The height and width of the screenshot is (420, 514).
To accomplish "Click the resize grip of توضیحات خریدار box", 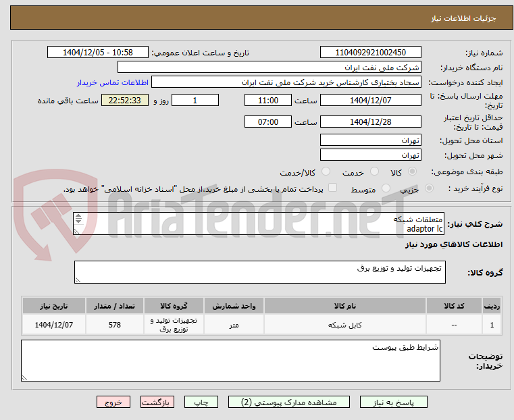I will coord(24,377).
